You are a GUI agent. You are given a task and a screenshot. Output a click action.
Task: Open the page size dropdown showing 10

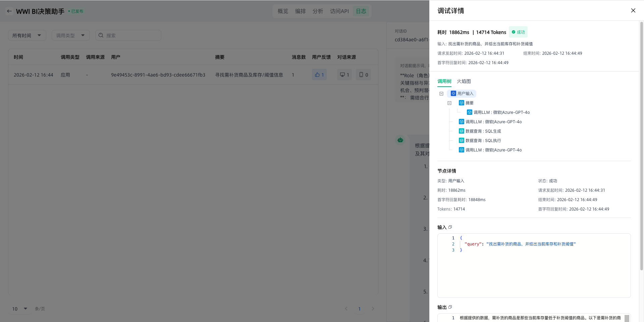click(x=20, y=309)
